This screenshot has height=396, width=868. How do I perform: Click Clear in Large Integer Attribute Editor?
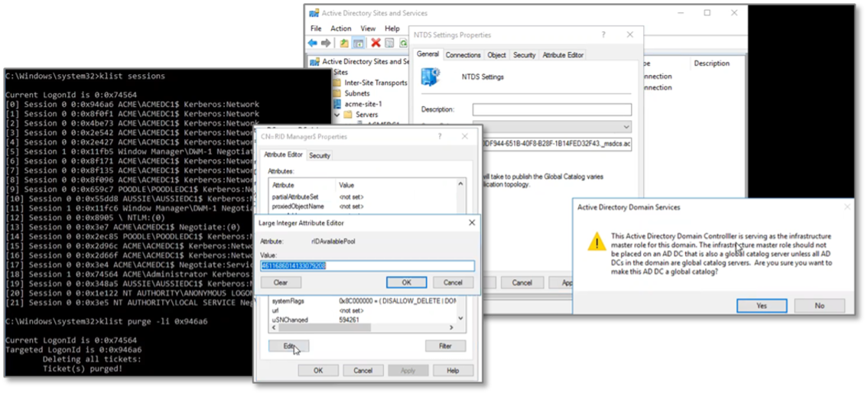pyautogui.click(x=281, y=282)
